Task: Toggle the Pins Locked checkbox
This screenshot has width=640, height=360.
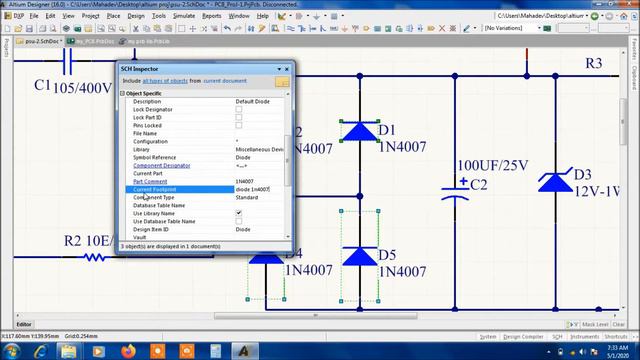Action: tap(239, 125)
